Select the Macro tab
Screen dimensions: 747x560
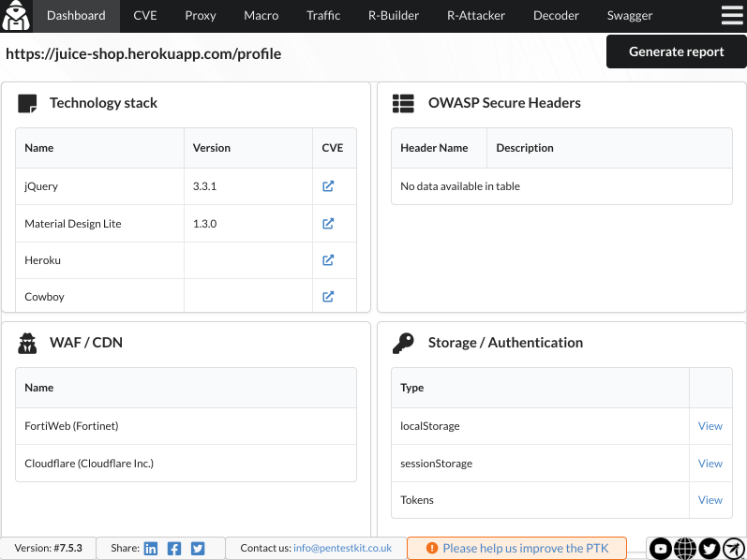point(261,16)
